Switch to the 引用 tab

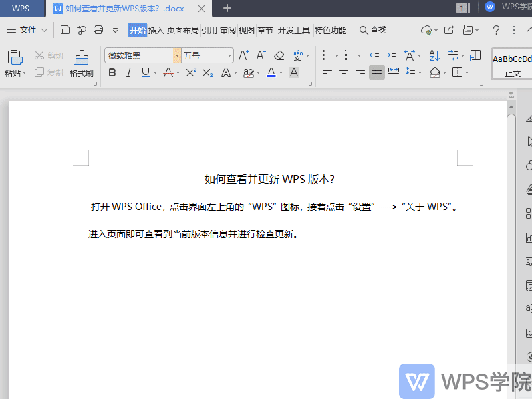(209, 30)
